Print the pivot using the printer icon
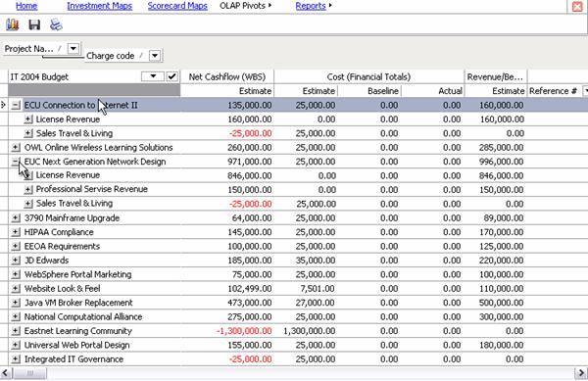The height and width of the screenshot is (381, 588). point(56,24)
